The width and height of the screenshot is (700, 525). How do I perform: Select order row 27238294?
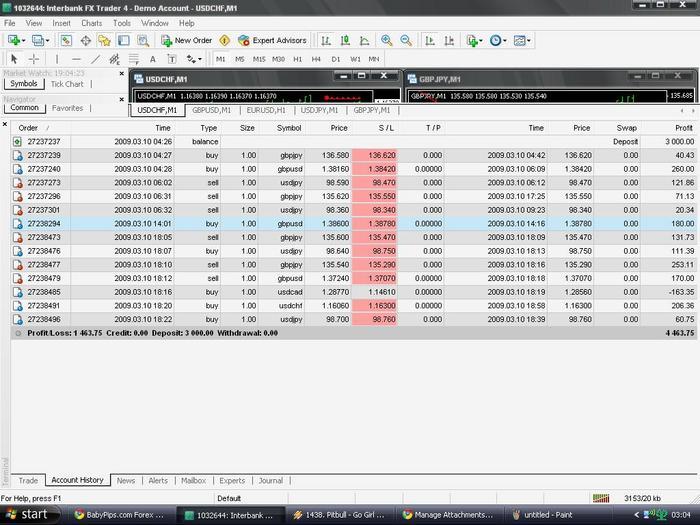(x=354, y=224)
